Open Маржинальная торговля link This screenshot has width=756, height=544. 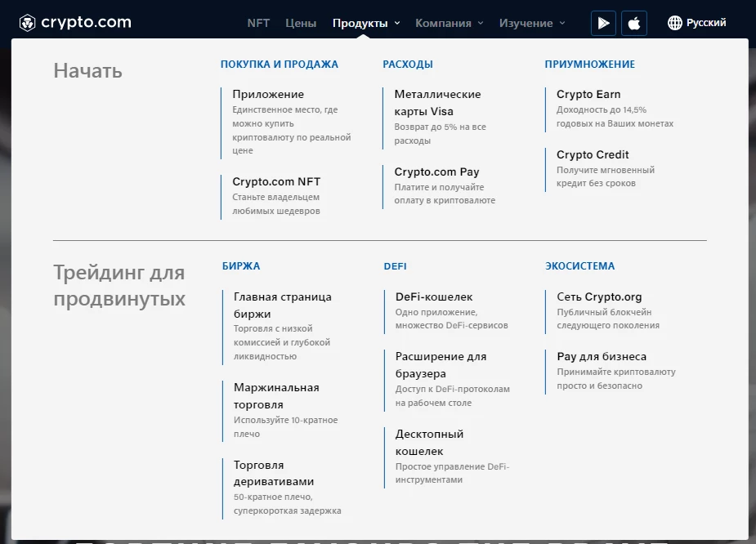tap(276, 396)
